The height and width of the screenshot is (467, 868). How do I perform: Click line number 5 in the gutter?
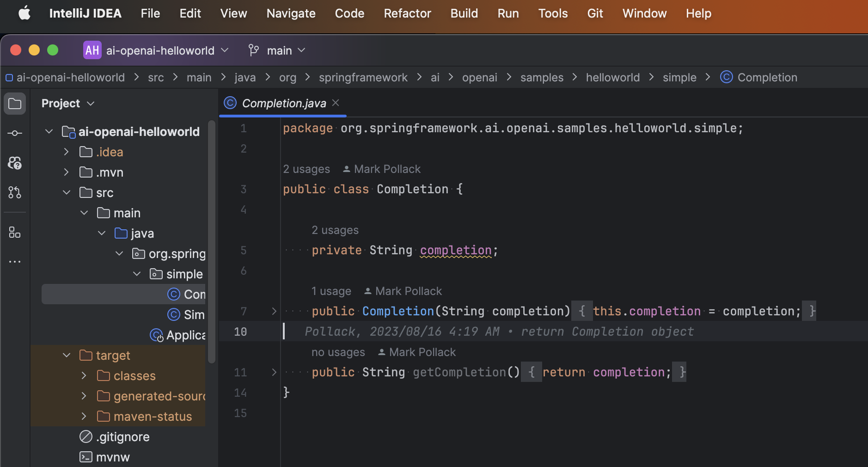click(x=243, y=250)
